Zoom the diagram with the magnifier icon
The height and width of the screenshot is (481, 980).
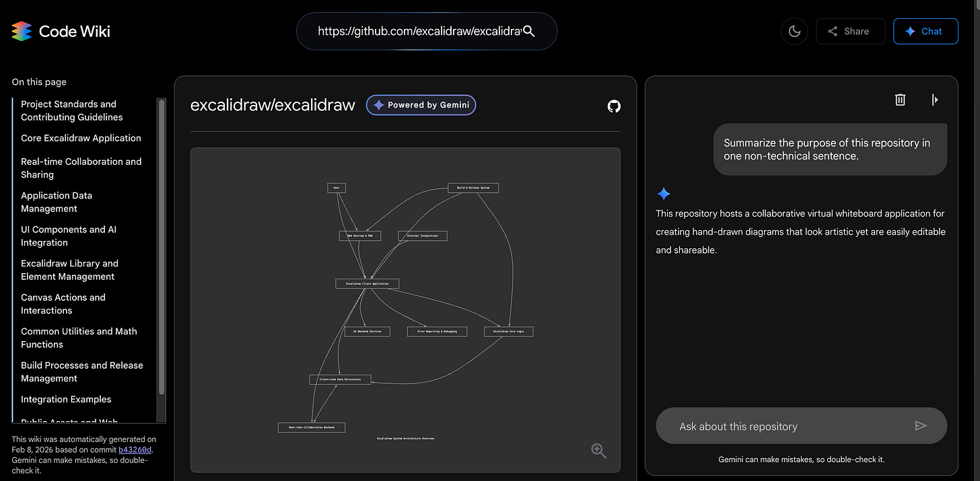coord(598,451)
